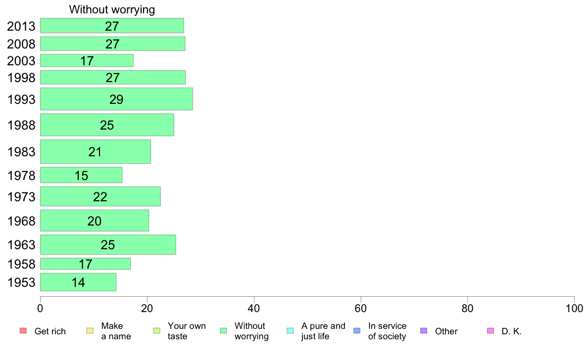Click the Without worrying chart title
The height and width of the screenshot is (364, 588).
112,9
